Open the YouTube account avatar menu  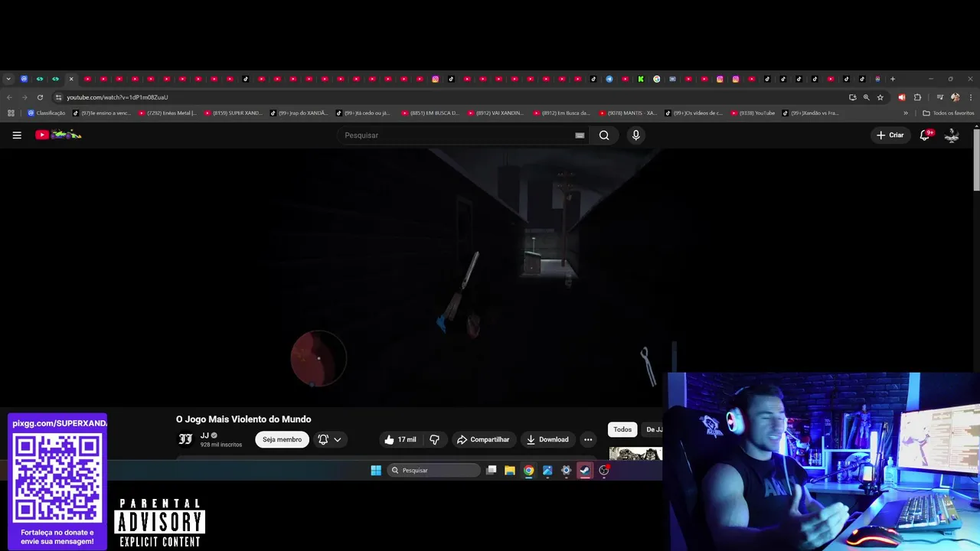(x=952, y=135)
